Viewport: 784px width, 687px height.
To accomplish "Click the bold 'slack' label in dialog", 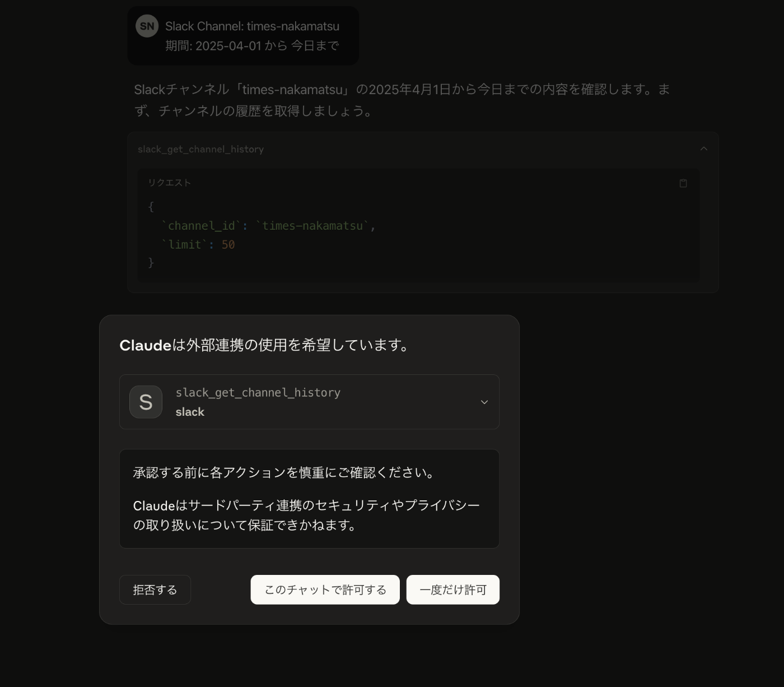I will 190,412.
